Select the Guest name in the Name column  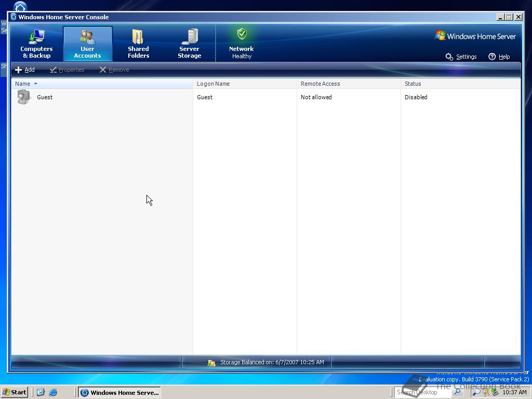tap(45, 97)
